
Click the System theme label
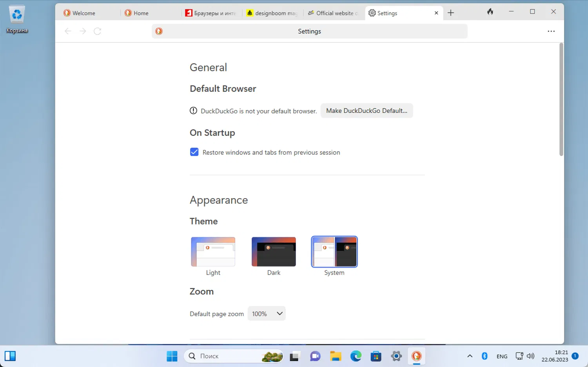coord(334,273)
